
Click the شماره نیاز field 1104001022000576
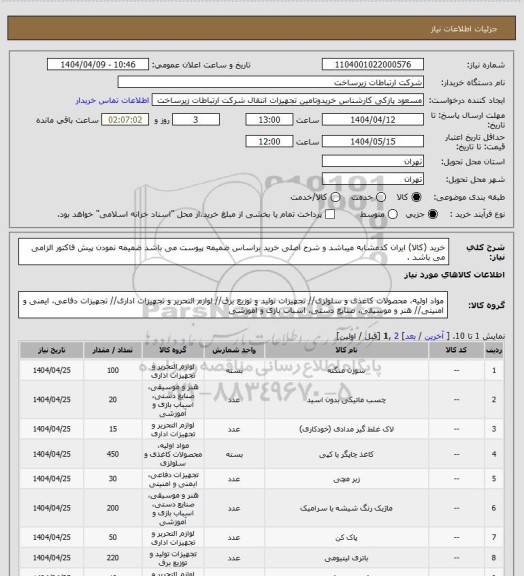click(373, 64)
